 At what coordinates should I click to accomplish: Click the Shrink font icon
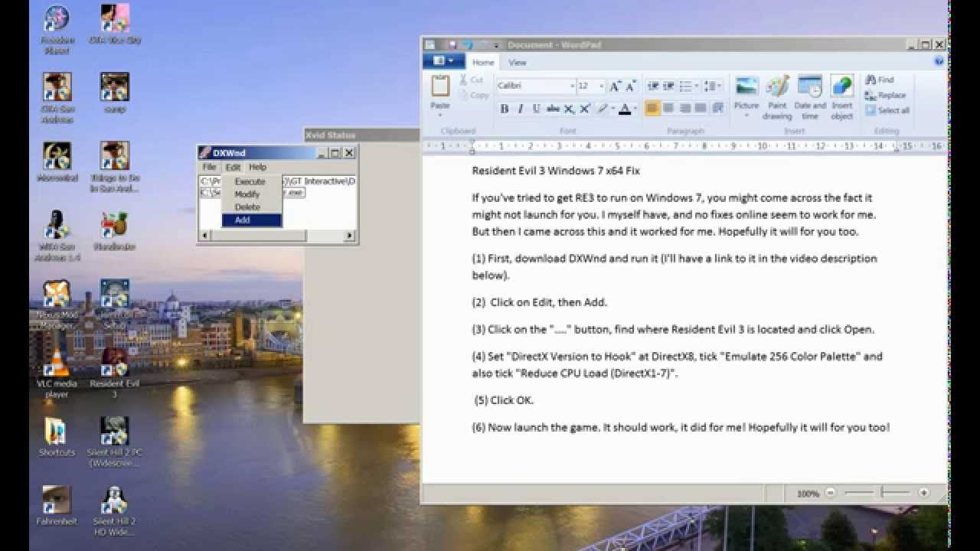coord(630,86)
